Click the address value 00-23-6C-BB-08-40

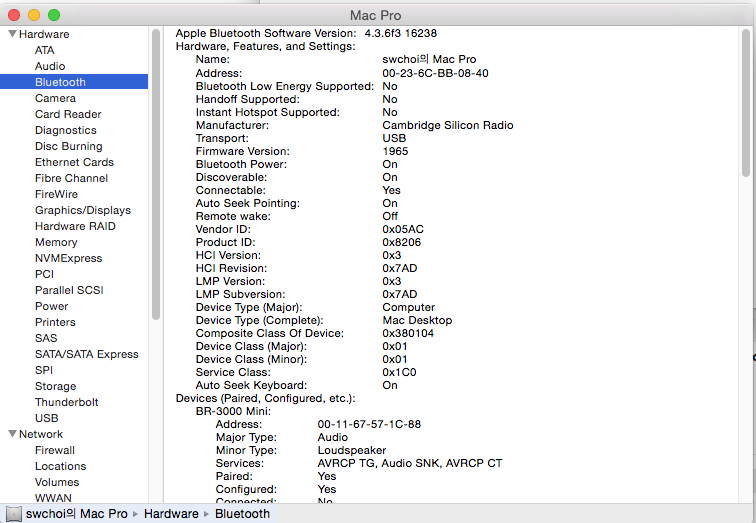coord(435,73)
